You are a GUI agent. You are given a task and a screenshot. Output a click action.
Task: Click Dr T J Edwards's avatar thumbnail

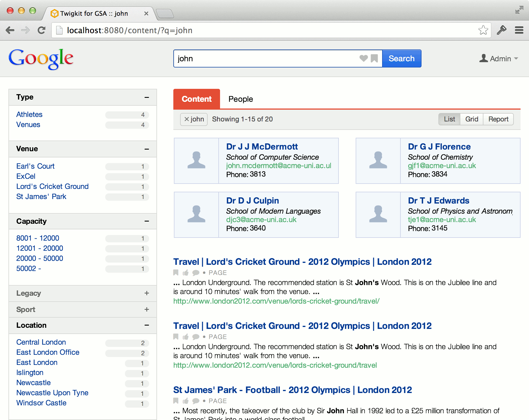(378, 214)
